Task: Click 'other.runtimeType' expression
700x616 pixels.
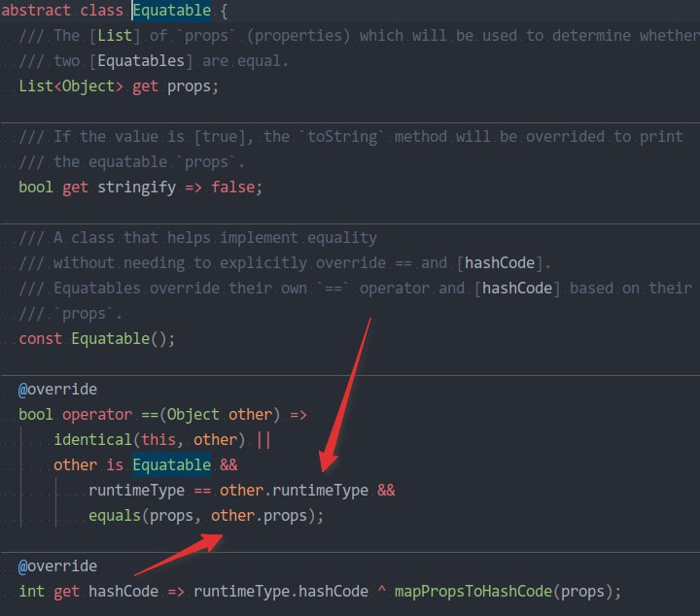Action: coord(294,491)
